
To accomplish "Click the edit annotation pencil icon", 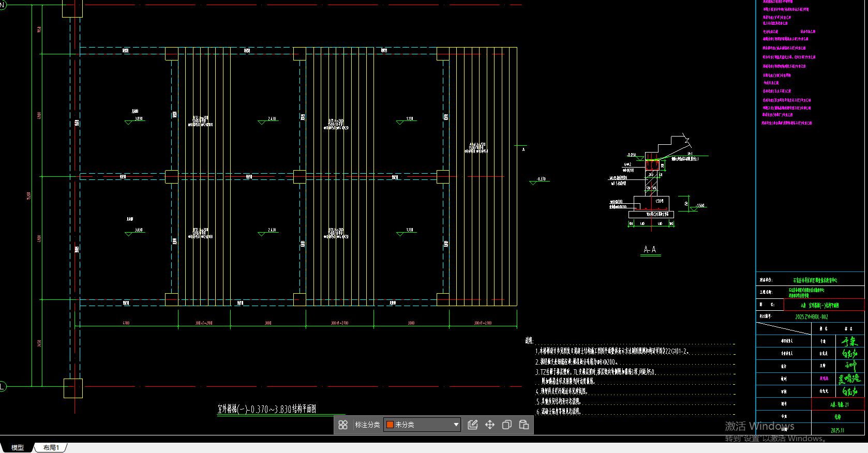I will [472, 425].
